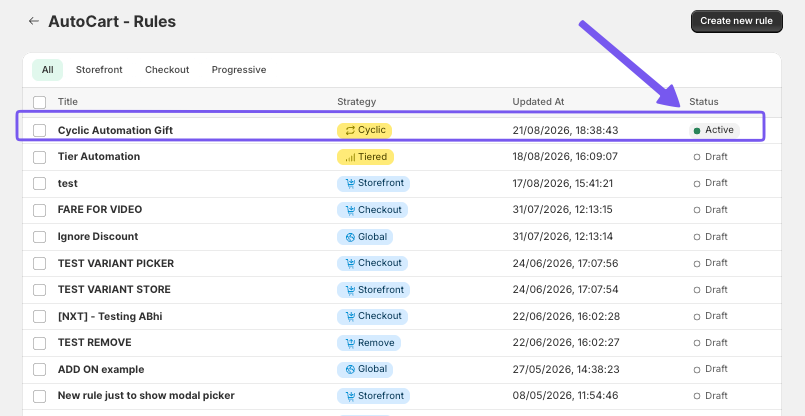Click the Checkout badge icon on TEST VARIANT PICKER row

coord(350,263)
